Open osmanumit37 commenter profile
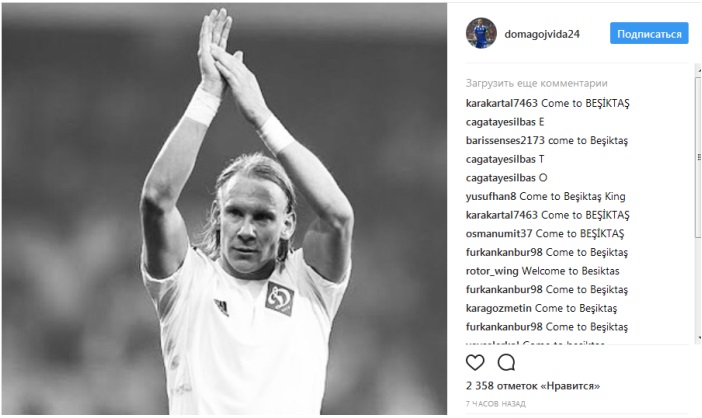The width and height of the screenshot is (702, 418). [x=499, y=234]
